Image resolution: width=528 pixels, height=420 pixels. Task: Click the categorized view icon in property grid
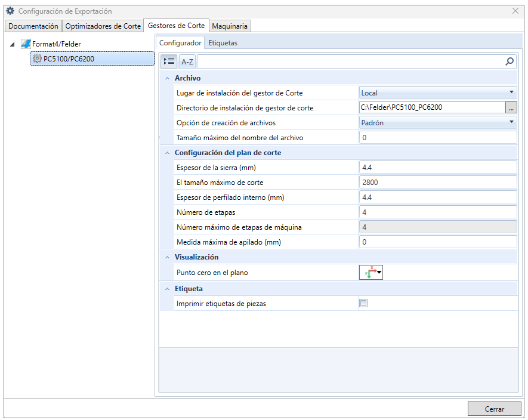(169, 61)
